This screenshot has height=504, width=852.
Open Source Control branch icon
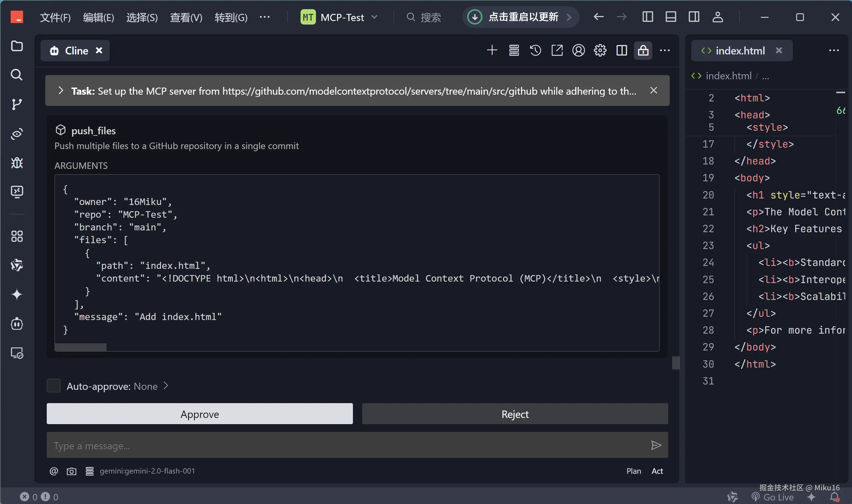17,104
